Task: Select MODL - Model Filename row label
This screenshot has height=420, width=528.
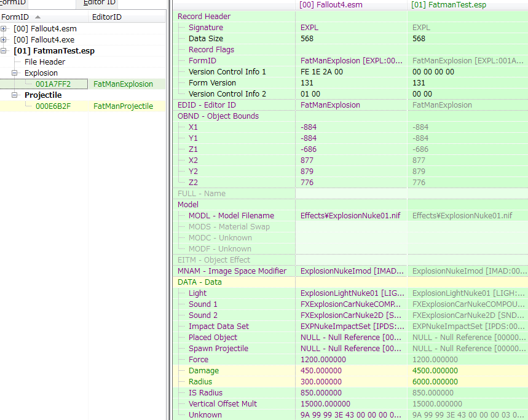Action: (231, 216)
